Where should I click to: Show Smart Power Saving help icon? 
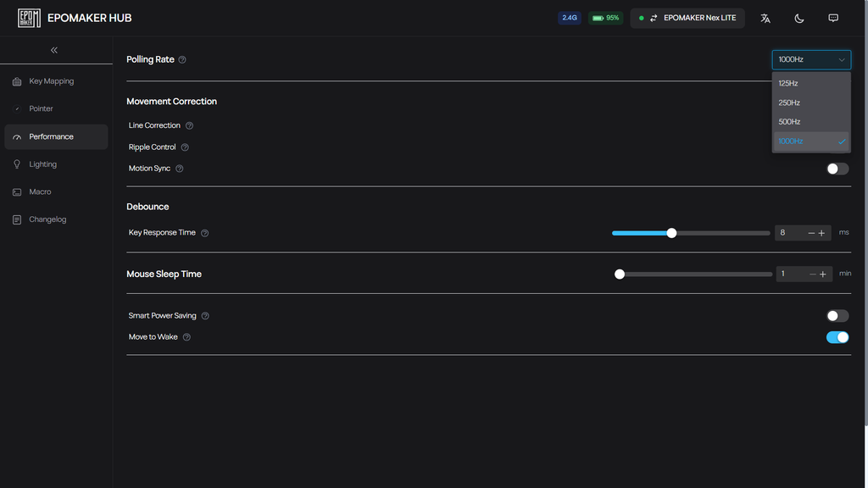pos(205,316)
